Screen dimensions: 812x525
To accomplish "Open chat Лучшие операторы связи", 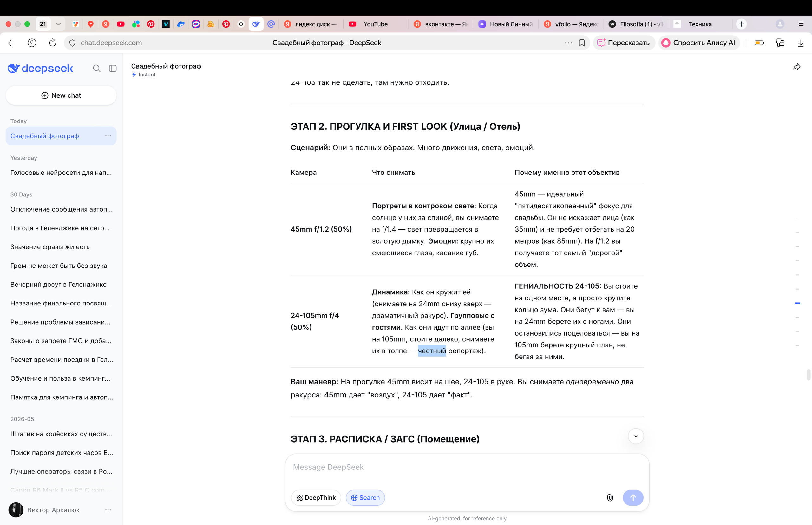I will [x=61, y=472].
